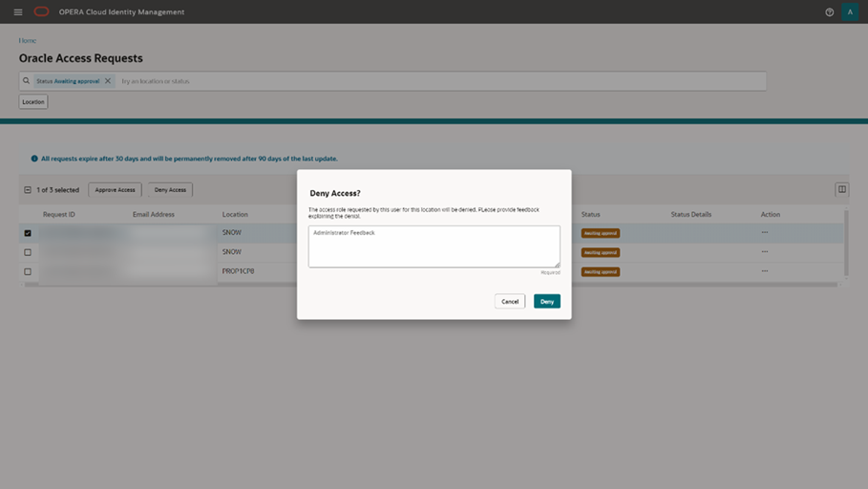Click the Location column header
This screenshot has height=489, width=868.
[235, 214]
